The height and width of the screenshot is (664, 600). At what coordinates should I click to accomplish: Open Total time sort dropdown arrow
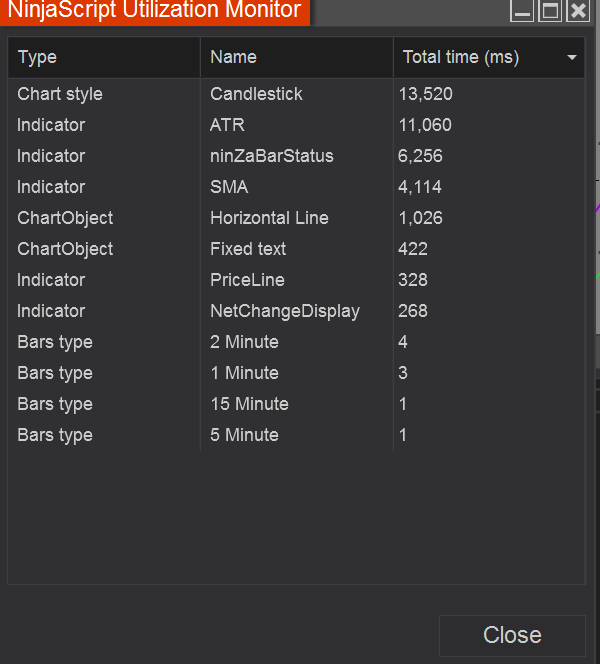(x=572, y=58)
